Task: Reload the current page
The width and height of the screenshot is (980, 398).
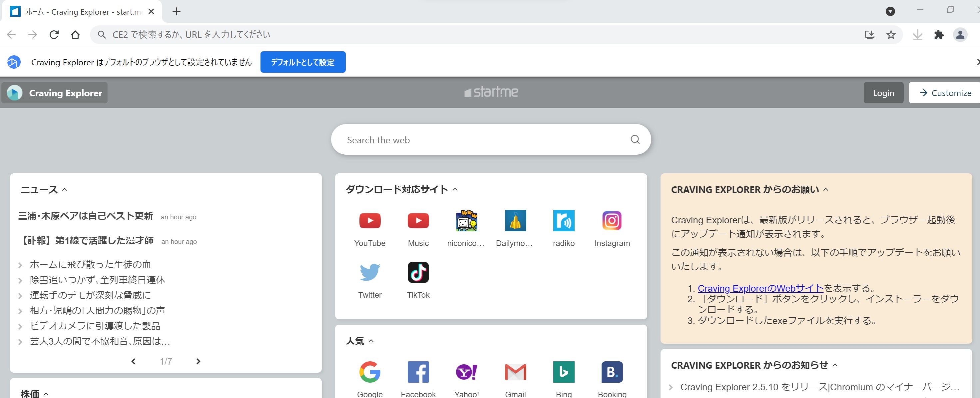Action: pos(54,35)
